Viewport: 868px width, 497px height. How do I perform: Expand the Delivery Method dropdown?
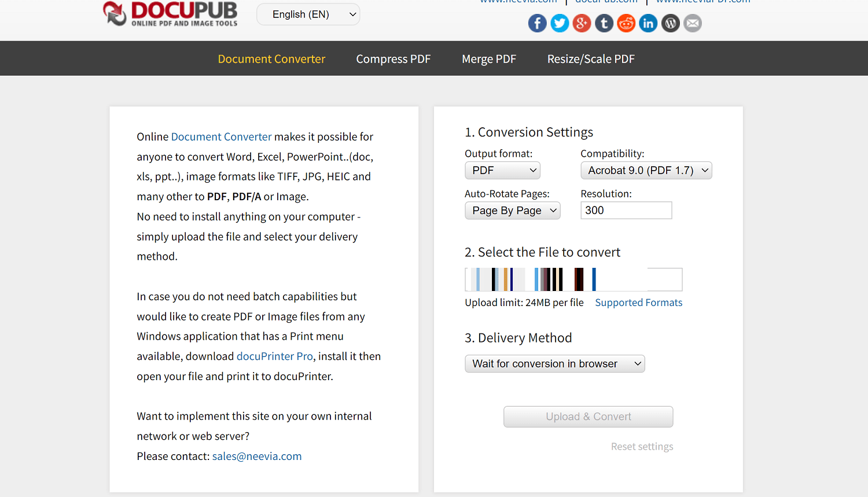(555, 364)
